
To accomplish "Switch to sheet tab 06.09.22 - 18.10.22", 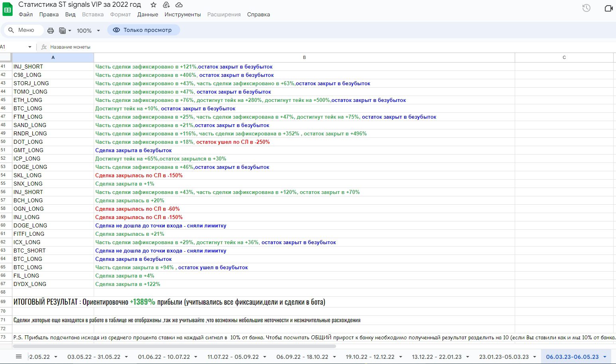I will point(302,356).
